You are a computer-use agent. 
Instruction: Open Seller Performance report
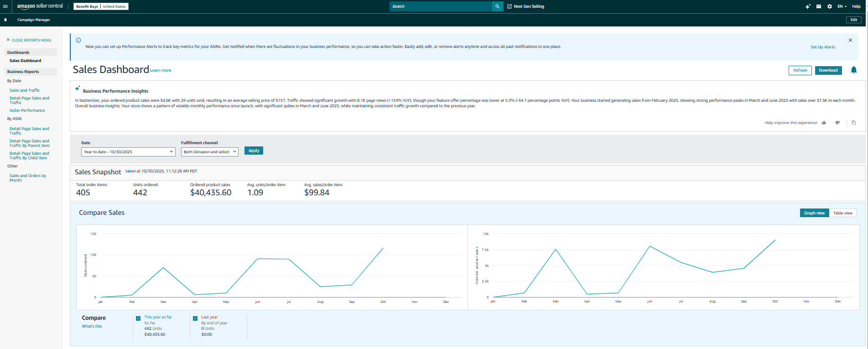point(27,110)
